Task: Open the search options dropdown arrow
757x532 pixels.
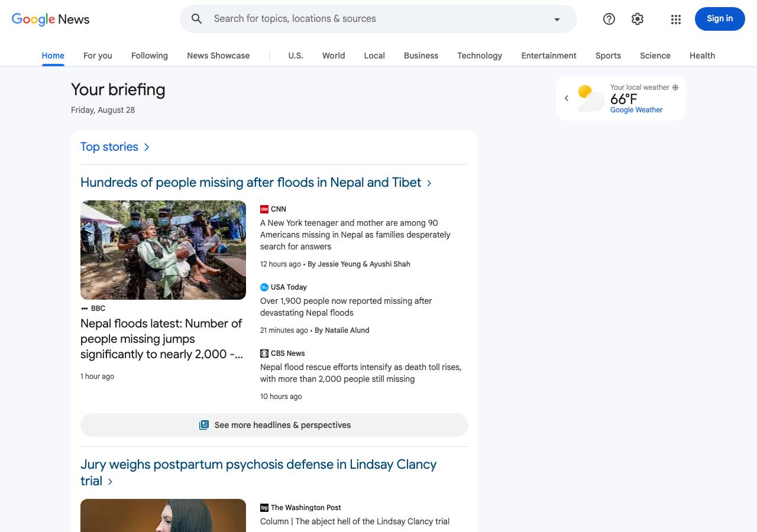Action: click(557, 19)
